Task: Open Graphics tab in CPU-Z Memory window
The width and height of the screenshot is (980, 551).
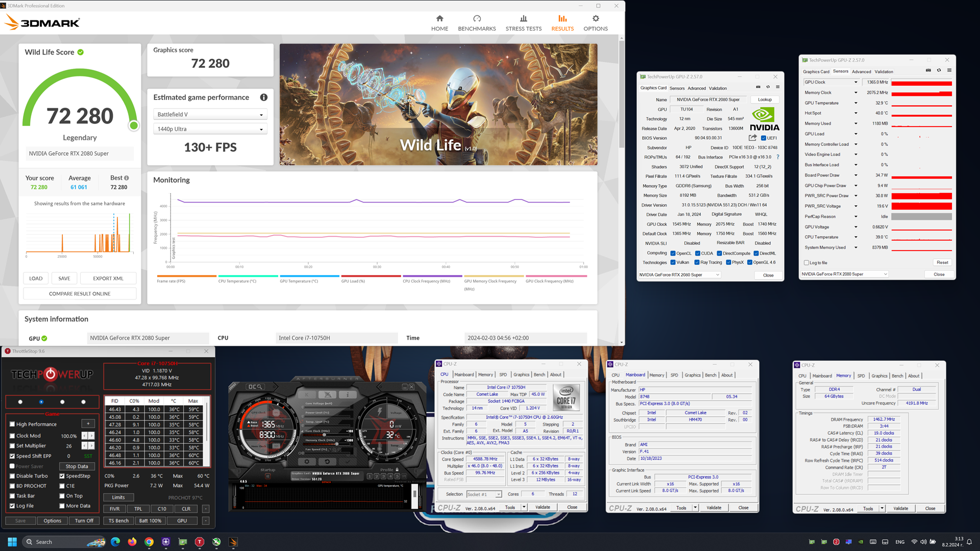Action: pos(879,376)
